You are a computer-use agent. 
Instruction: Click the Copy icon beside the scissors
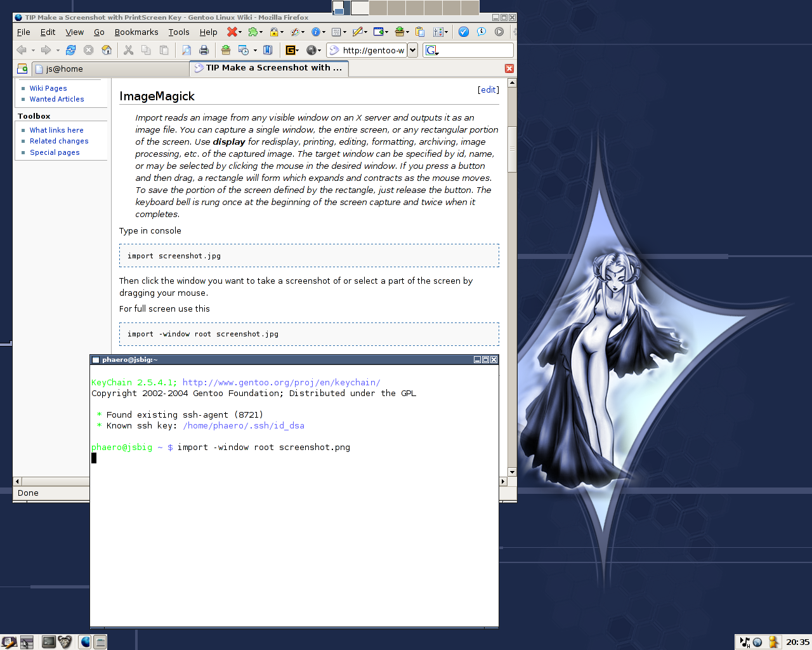pyautogui.click(x=146, y=50)
